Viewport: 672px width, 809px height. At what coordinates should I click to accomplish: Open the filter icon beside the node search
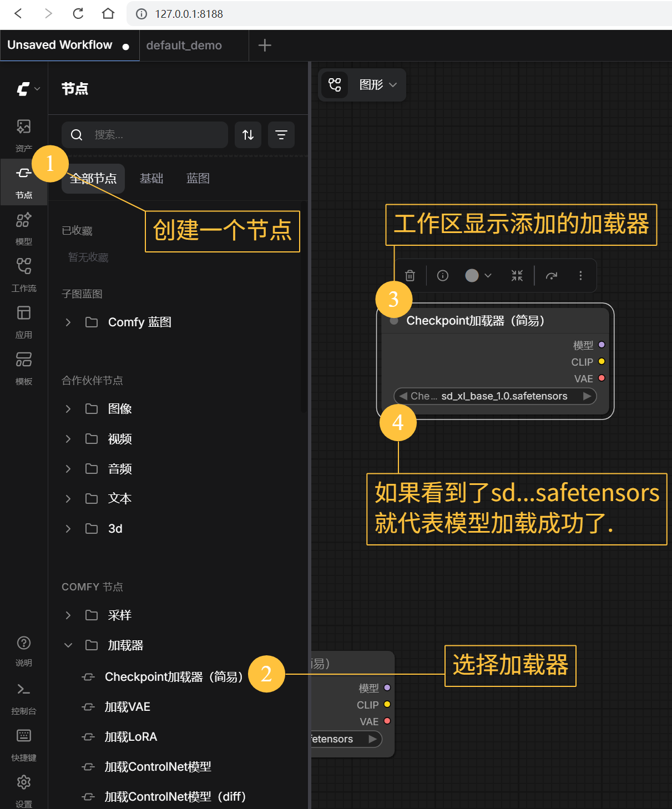point(281,135)
